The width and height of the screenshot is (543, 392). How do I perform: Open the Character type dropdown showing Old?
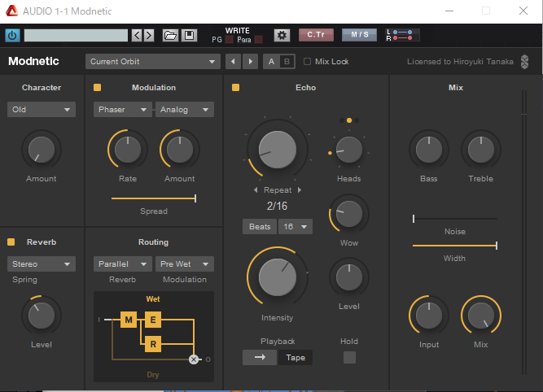pyautogui.click(x=42, y=110)
